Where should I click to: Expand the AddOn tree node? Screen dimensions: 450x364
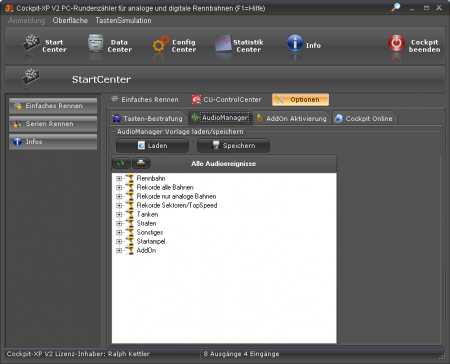pyautogui.click(x=119, y=251)
